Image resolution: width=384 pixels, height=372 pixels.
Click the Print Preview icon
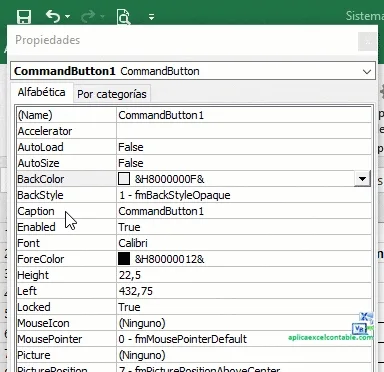click(124, 17)
